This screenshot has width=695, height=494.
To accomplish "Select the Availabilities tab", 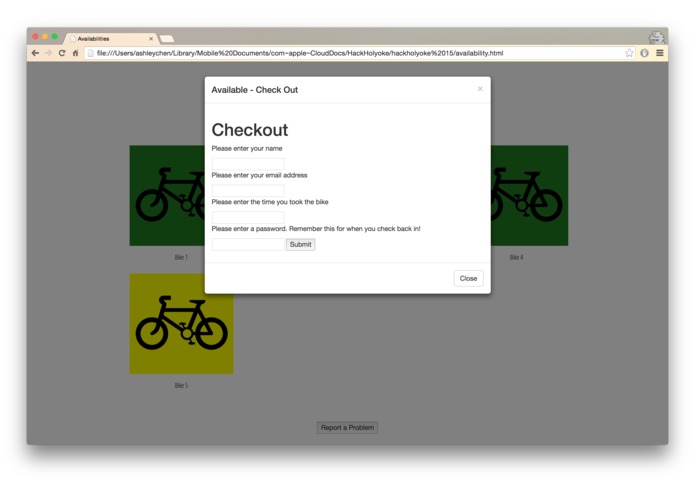I will [x=111, y=39].
